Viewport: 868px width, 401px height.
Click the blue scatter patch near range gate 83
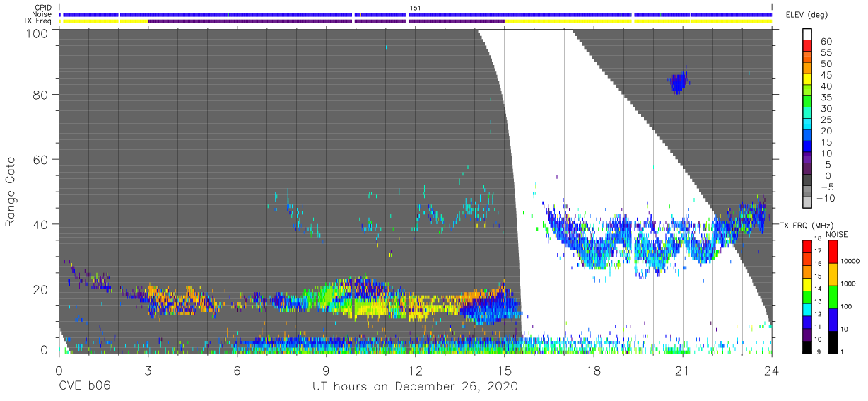[679, 83]
